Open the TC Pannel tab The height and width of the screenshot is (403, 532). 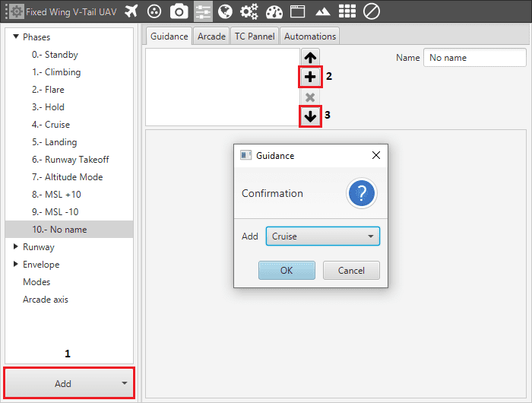255,36
